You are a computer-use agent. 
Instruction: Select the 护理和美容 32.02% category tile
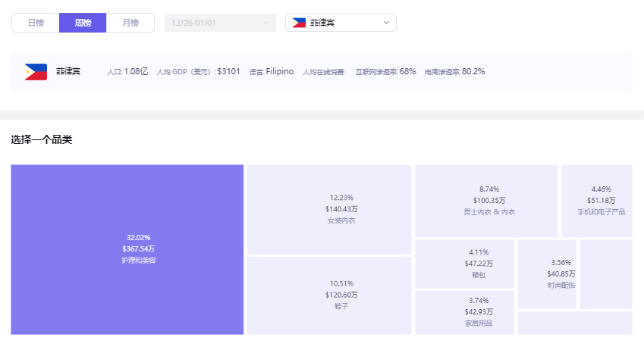pos(127,249)
